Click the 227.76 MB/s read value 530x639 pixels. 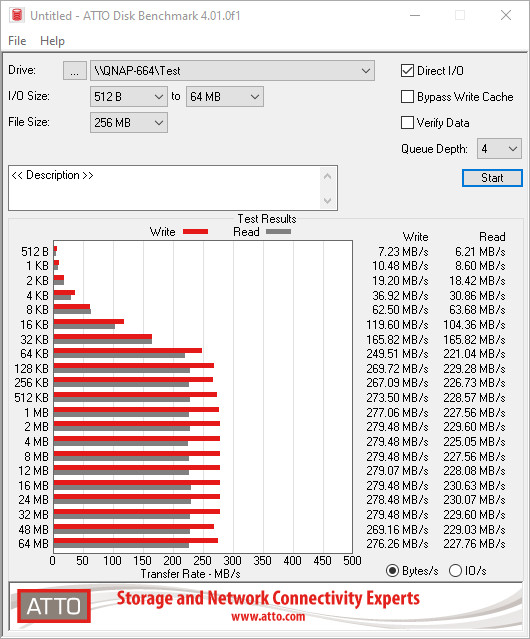474,544
